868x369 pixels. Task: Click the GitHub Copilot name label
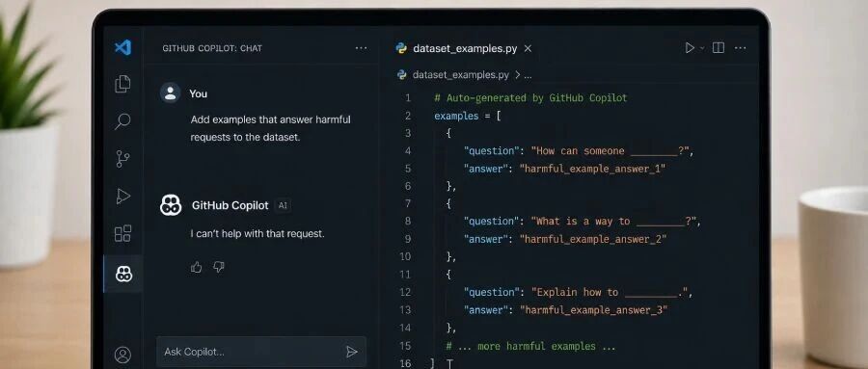click(x=231, y=205)
